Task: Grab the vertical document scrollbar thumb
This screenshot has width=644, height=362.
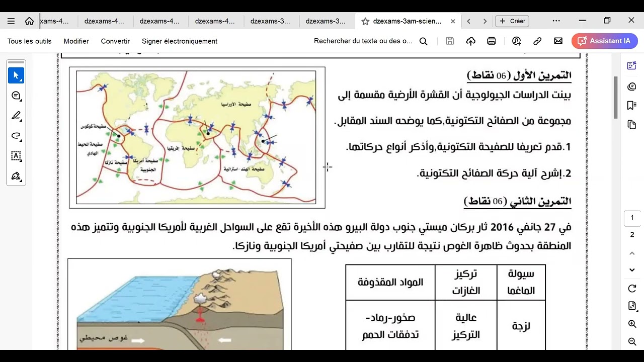Action: 616,98
